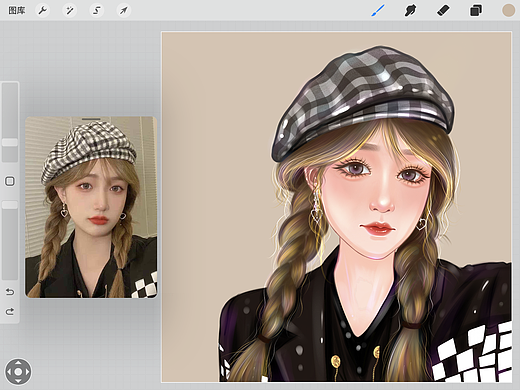520x390 pixels.
Task: Select the Transform arrow tool
Action: [x=124, y=10]
